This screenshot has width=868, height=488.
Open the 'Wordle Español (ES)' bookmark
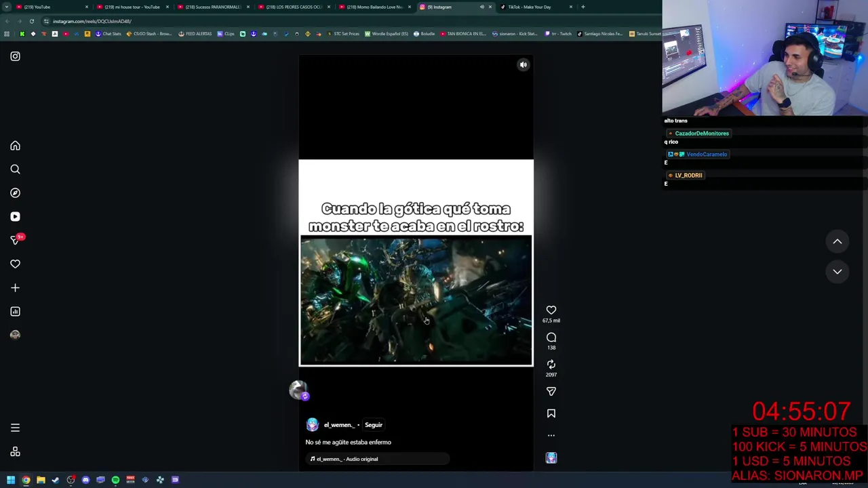(387, 34)
